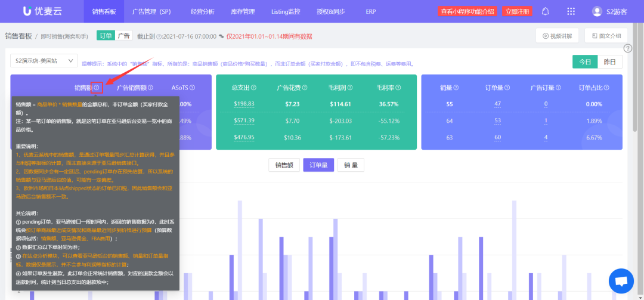Open the 广告管理（SP）menu
The height and width of the screenshot is (300, 644).
click(x=151, y=11)
